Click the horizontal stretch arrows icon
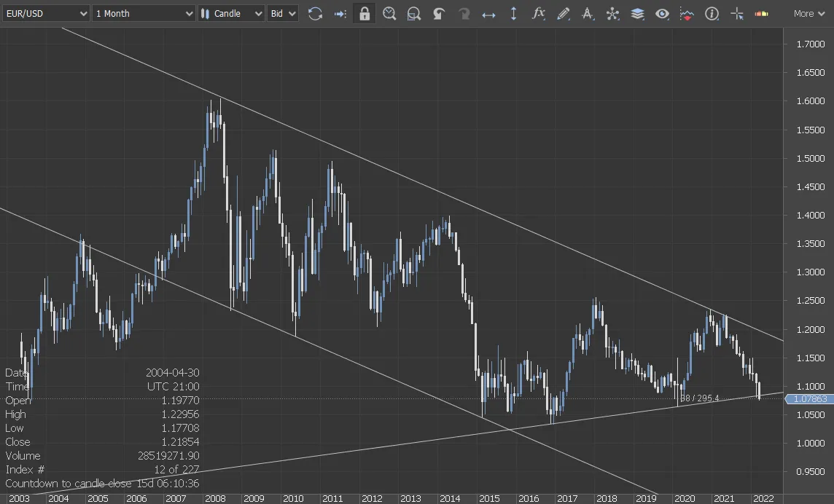Viewport: 834px width, 504px height. coord(489,13)
